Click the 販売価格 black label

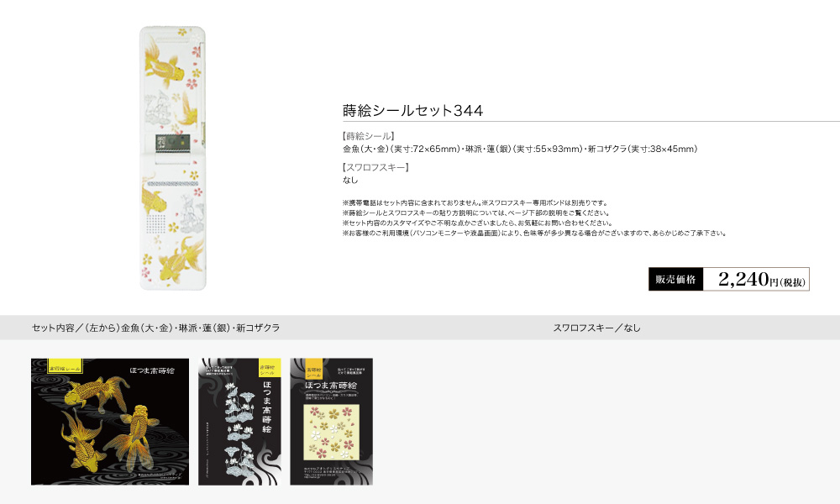click(675, 279)
